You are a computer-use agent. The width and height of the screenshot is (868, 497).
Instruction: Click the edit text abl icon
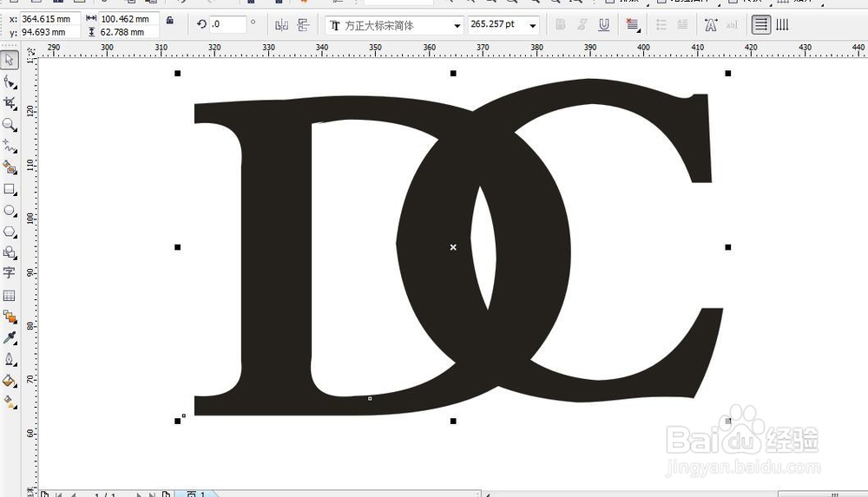tap(732, 25)
